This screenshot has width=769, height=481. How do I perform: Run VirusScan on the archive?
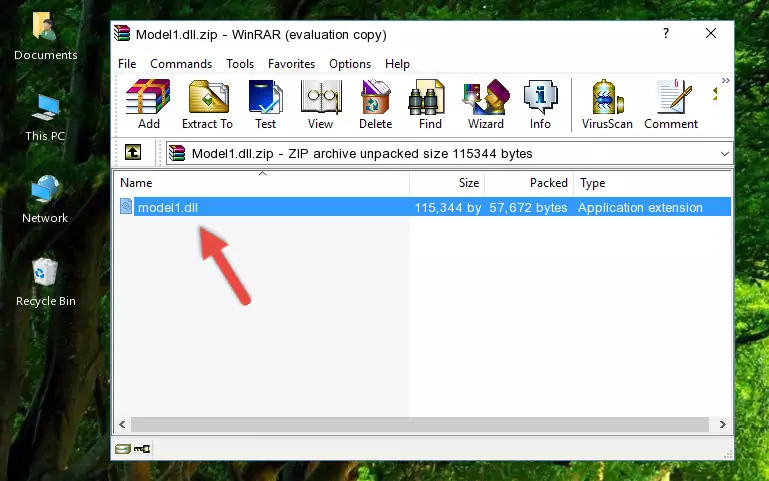pyautogui.click(x=607, y=104)
